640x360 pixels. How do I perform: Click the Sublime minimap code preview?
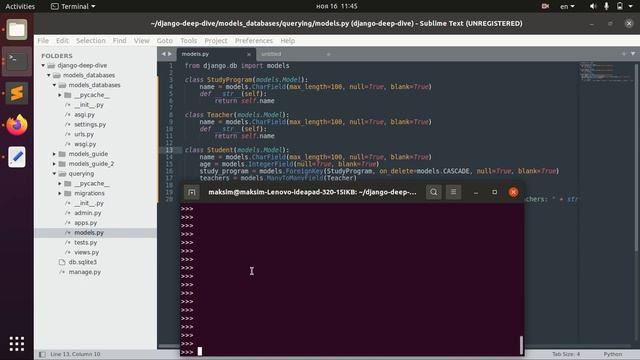(x=607, y=71)
